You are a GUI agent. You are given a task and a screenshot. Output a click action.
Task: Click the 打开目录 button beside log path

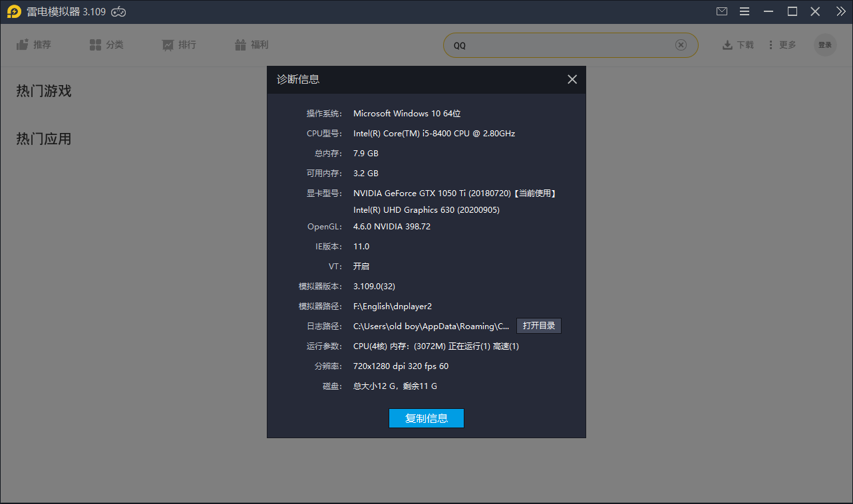pyautogui.click(x=539, y=326)
